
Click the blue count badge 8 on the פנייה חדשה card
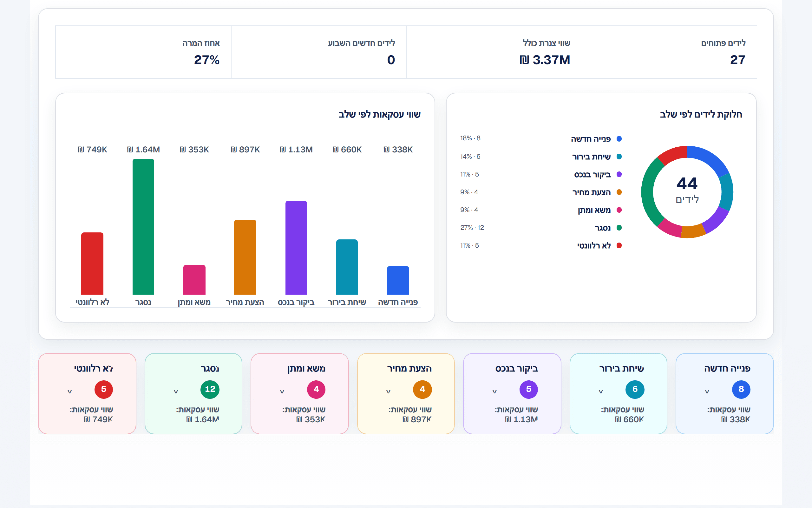point(741,389)
